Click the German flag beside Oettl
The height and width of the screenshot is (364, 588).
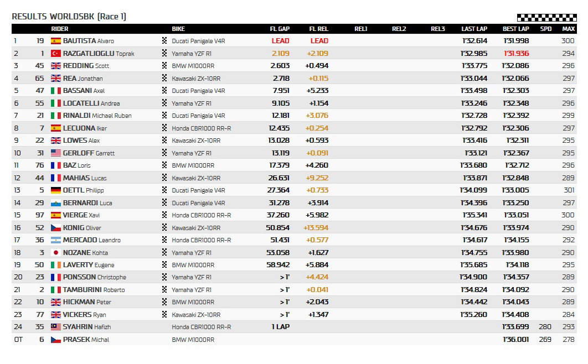tap(55, 190)
